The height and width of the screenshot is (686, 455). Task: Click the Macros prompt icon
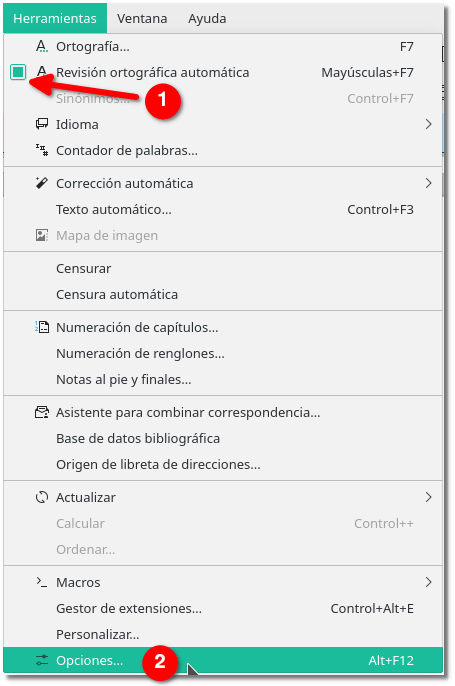[x=42, y=582]
